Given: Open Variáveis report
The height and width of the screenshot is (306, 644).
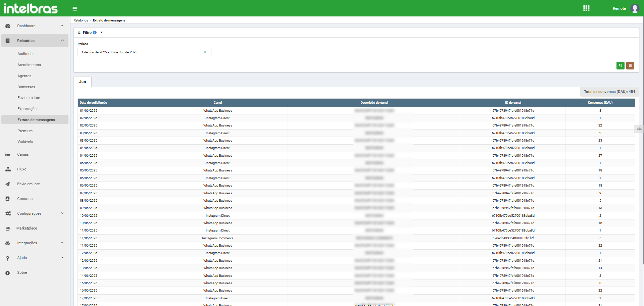Looking at the screenshot, I should (x=25, y=142).
